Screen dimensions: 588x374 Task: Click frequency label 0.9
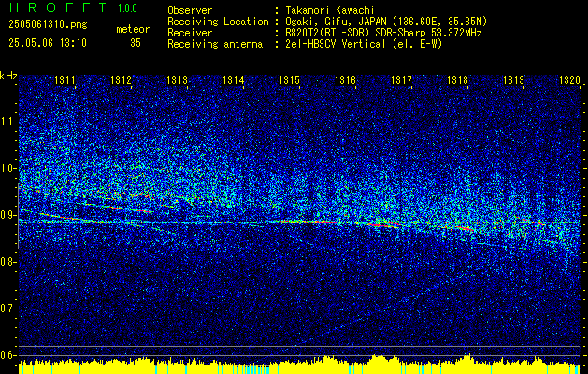point(7,215)
